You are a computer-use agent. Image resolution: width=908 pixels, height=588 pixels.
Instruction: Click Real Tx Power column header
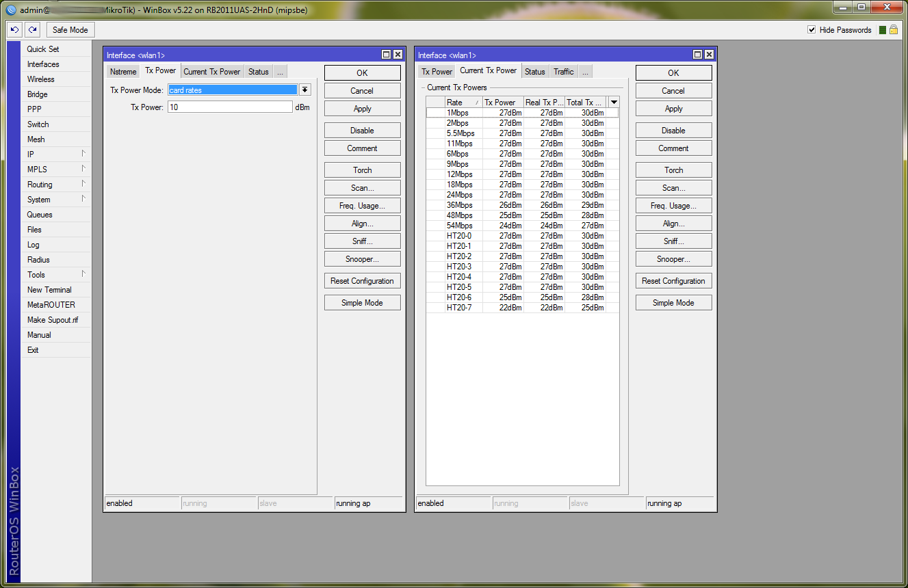(x=544, y=102)
